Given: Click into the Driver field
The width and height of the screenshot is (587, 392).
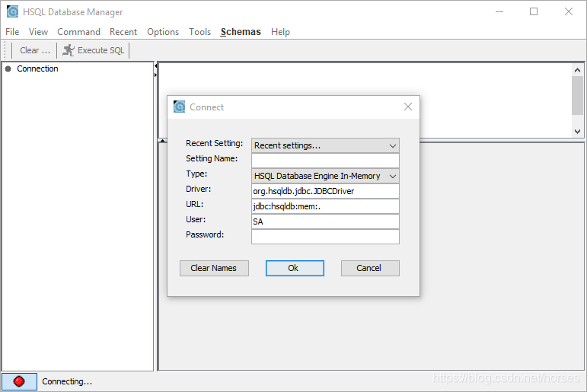Looking at the screenshot, I should point(325,191).
